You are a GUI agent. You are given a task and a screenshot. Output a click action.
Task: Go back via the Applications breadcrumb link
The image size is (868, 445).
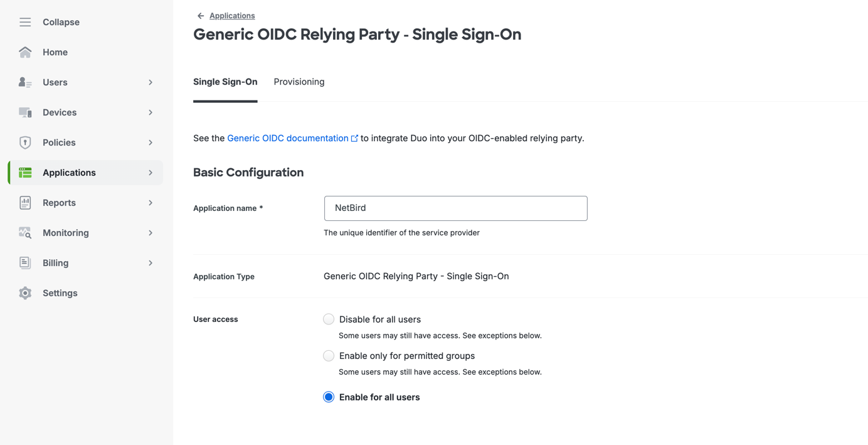point(233,15)
